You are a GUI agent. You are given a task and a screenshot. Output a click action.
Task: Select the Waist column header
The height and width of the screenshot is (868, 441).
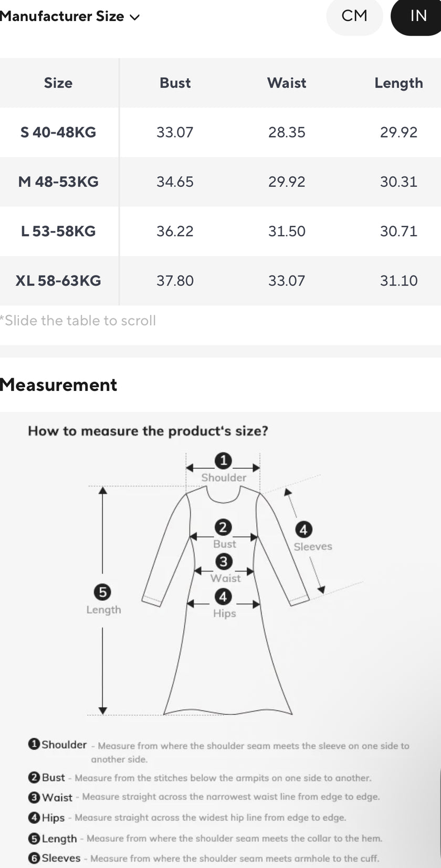[287, 83]
